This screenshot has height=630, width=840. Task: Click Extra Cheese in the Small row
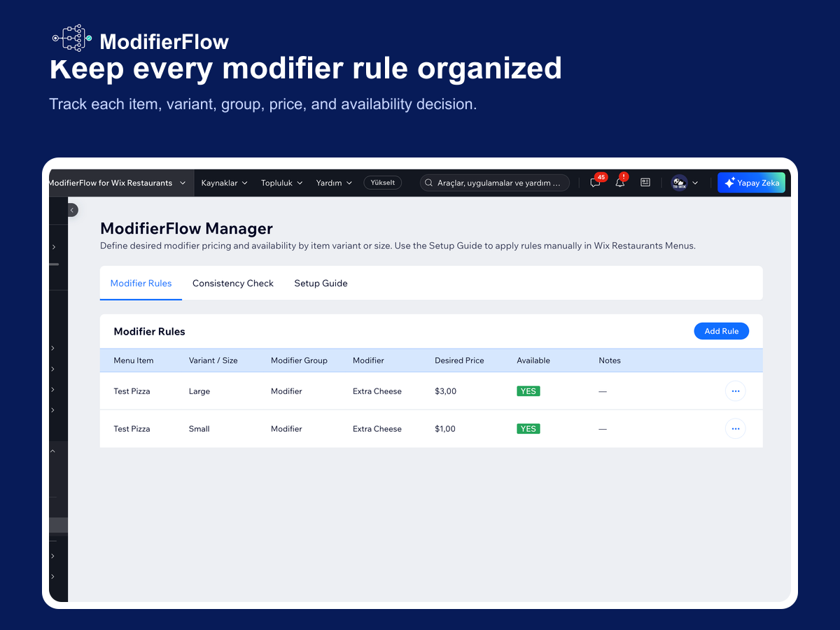tap(377, 428)
